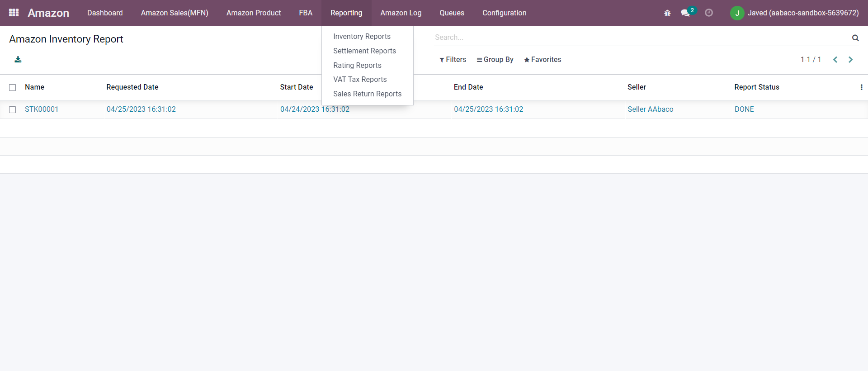Open Amazon Log menu
This screenshot has width=868, height=371.
point(401,13)
